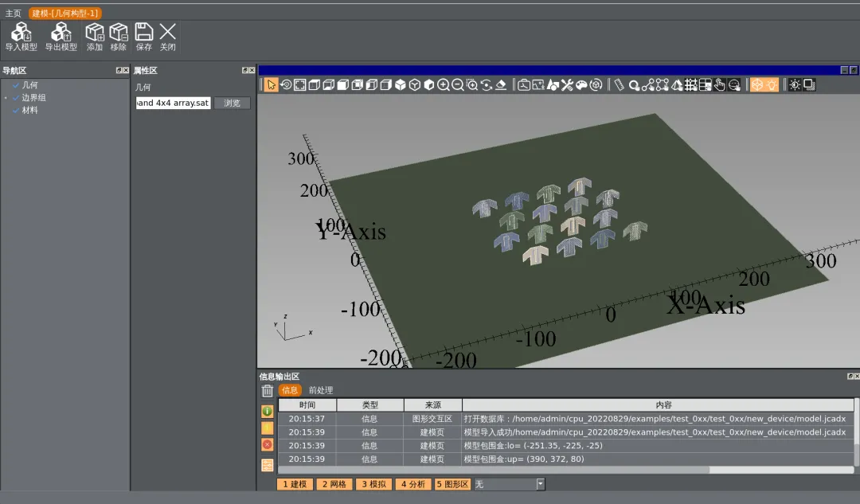The width and height of the screenshot is (860, 504).
Task: Toggle the 材料 checkmark in navigation tree
Action: (x=16, y=111)
